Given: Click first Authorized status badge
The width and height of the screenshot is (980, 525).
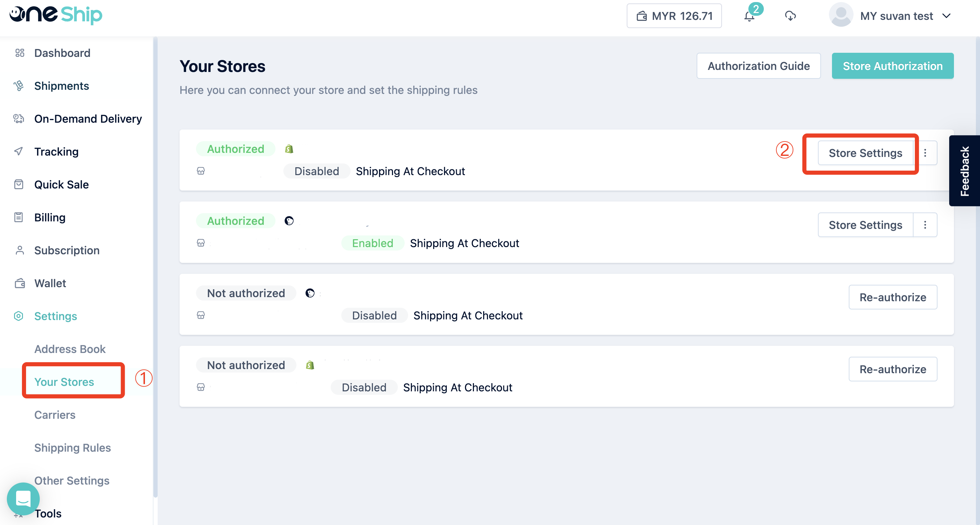Looking at the screenshot, I should tap(235, 149).
